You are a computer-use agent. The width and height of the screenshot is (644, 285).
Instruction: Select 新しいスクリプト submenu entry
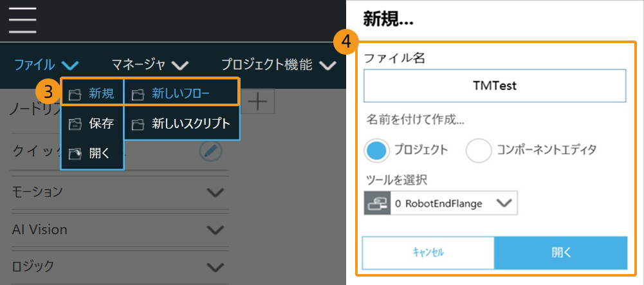[x=181, y=124]
